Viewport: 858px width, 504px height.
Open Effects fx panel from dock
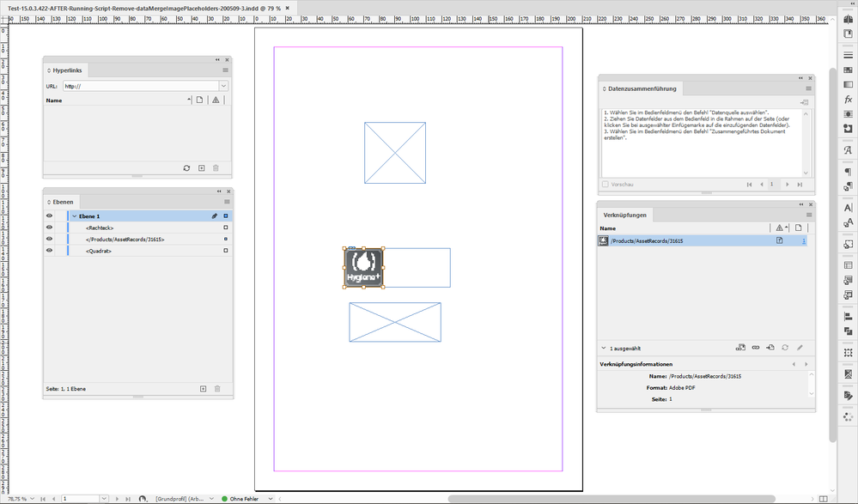(849, 100)
